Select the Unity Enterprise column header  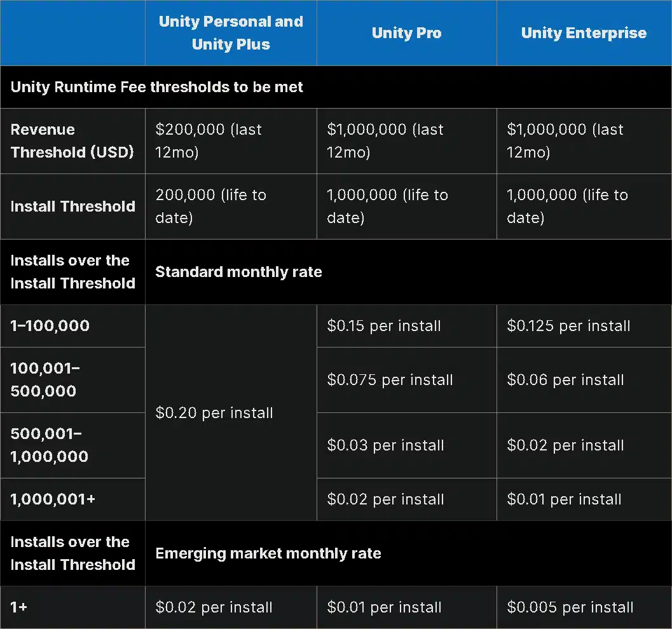[x=584, y=33]
